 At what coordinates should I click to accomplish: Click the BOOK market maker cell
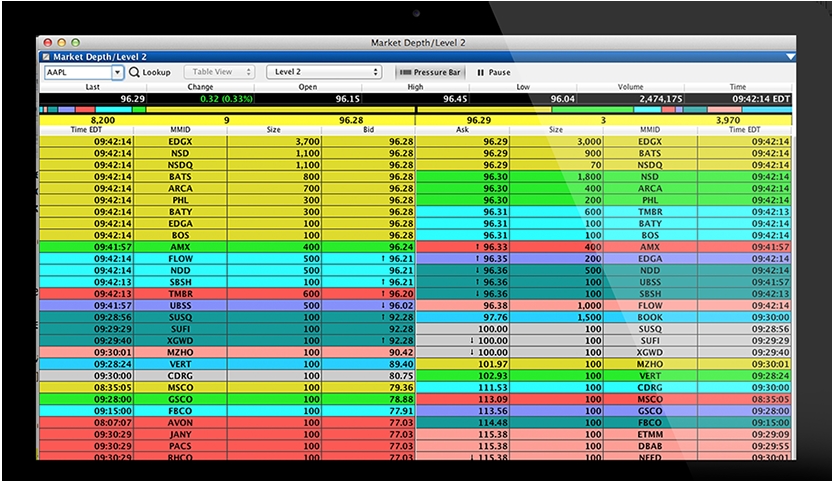(x=650, y=317)
